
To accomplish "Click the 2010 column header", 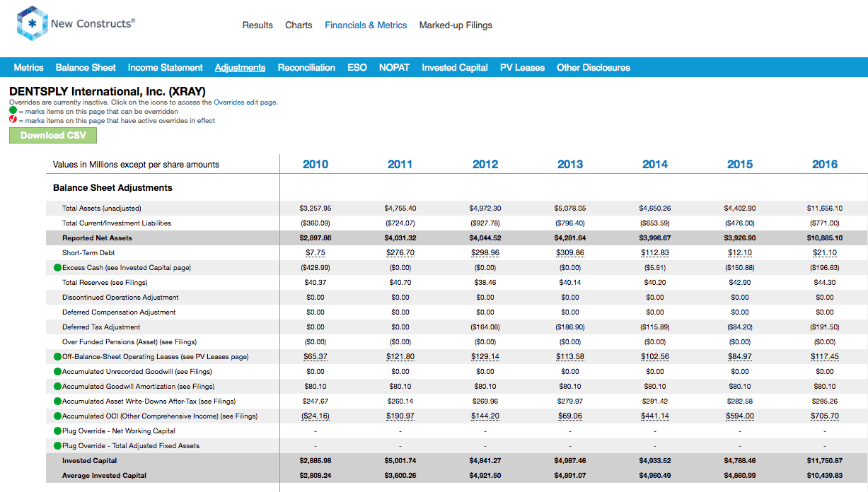I will (316, 164).
